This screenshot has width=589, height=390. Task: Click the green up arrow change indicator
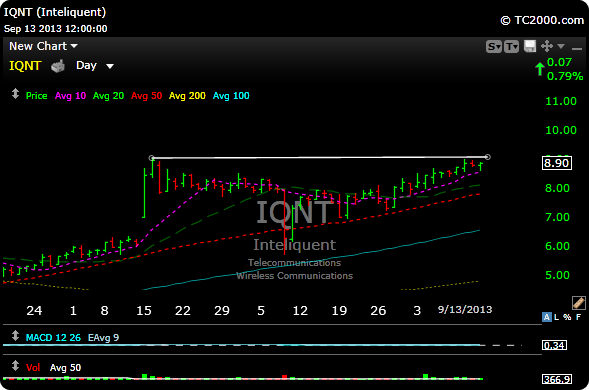(540, 69)
